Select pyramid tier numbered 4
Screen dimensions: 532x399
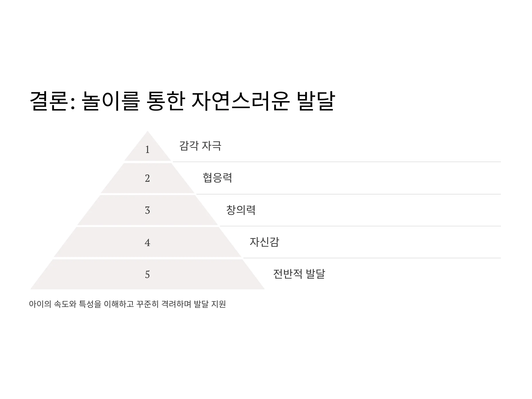[x=147, y=242]
